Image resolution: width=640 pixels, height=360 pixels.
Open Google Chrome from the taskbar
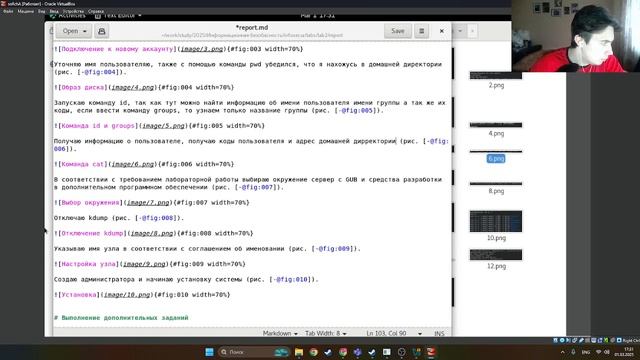(313, 352)
